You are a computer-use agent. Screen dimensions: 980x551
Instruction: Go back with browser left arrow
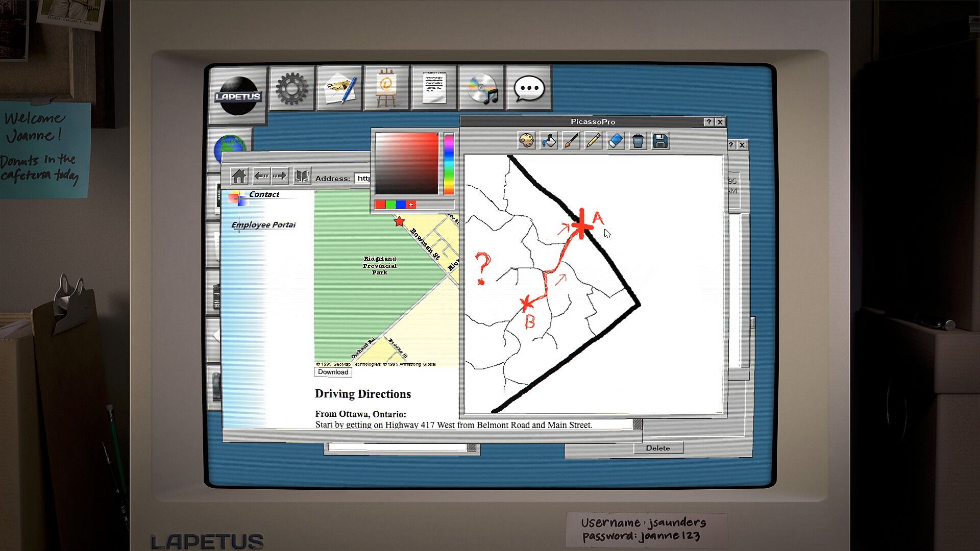point(261,177)
